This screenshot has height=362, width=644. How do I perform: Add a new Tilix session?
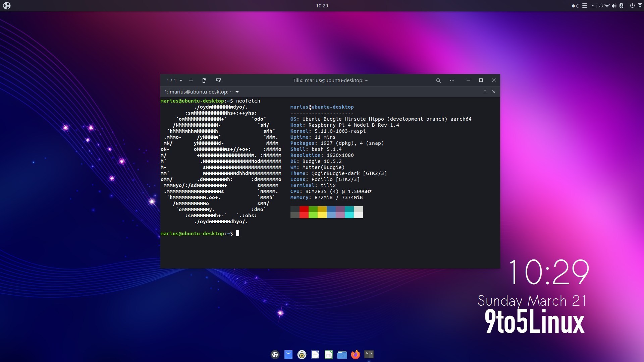pos(191,80)
